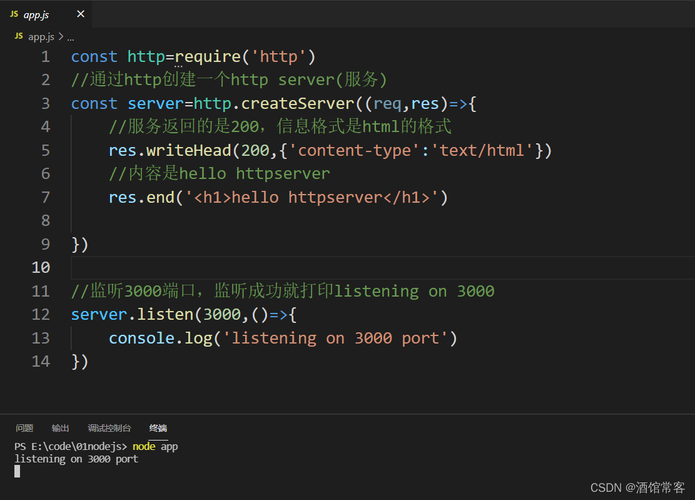Click server.listen on line 12
The width and height of the screenshot is (695, 500).
pyautogui.click(x=132, y=315)
